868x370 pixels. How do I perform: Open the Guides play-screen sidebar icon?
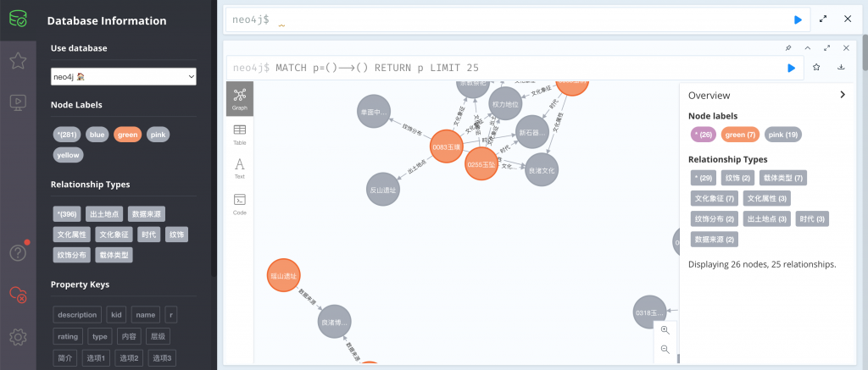tap(18, 102)
